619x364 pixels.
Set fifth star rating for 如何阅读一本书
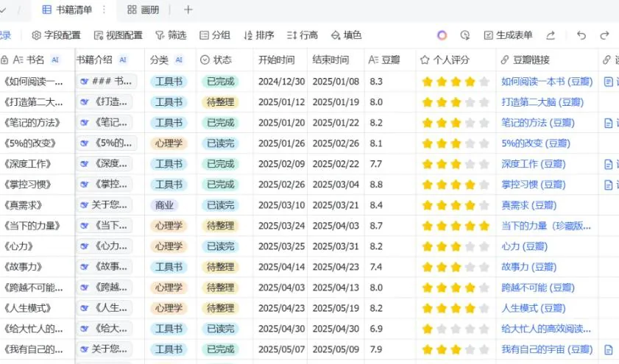484,82
